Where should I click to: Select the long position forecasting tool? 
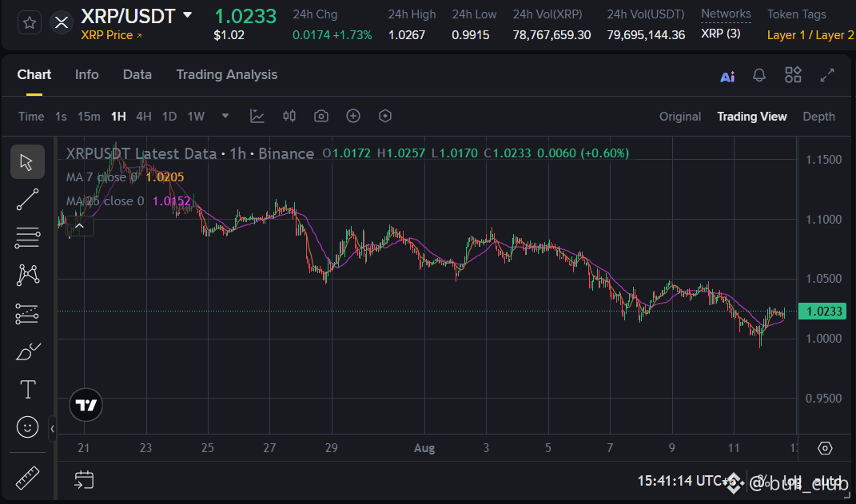pyautogui.click(x=27, y=314)
